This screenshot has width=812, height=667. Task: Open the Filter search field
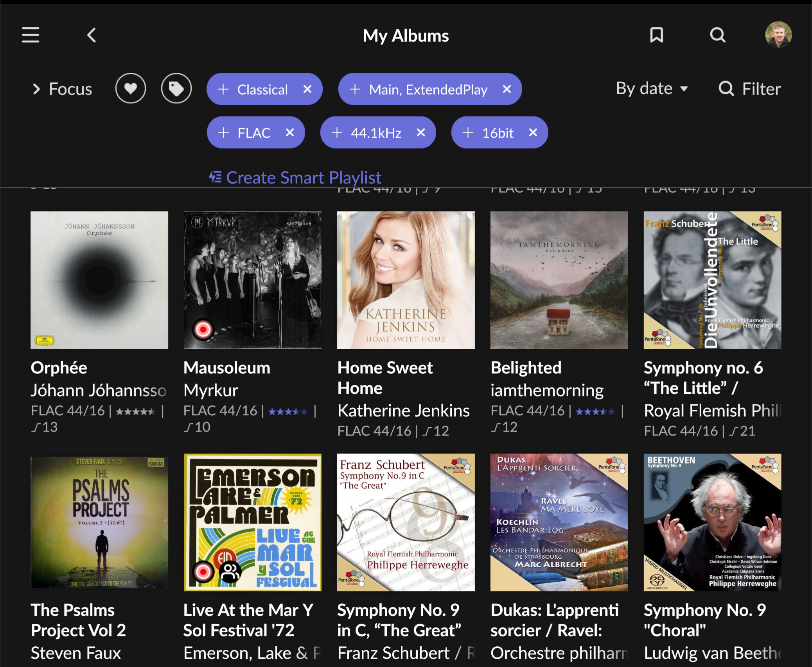(x=749, y=89)
